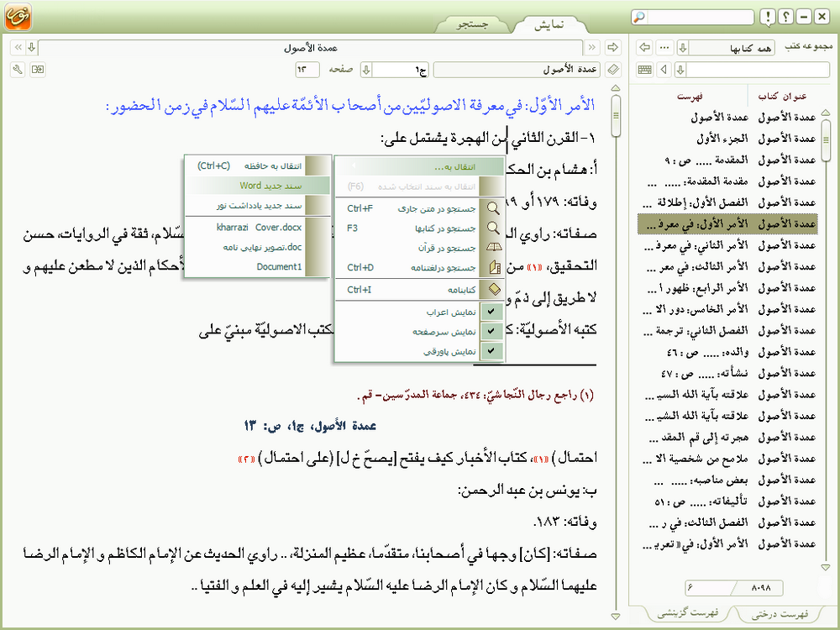Click the page number field showing ۱۳

pyautogui.click(x=308, y=69)
